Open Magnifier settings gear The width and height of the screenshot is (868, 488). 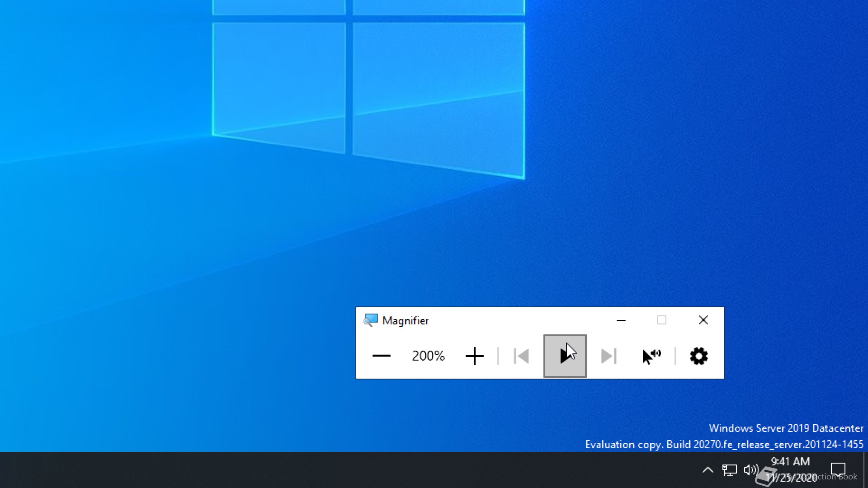coord(698,356)
